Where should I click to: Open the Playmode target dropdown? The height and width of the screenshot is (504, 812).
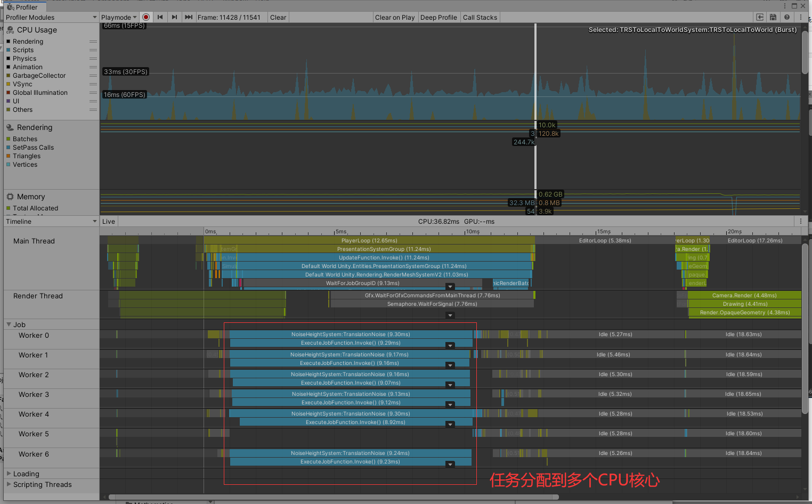tap(119, 18)
